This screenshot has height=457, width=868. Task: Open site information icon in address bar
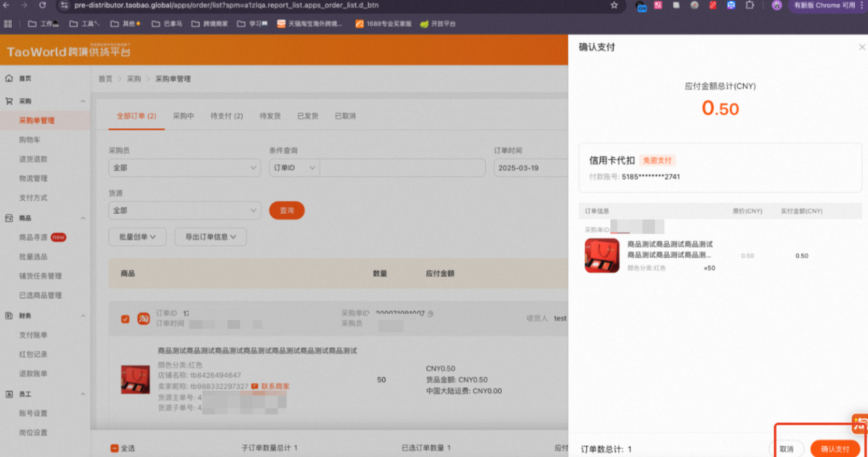(x=64, y=5)
